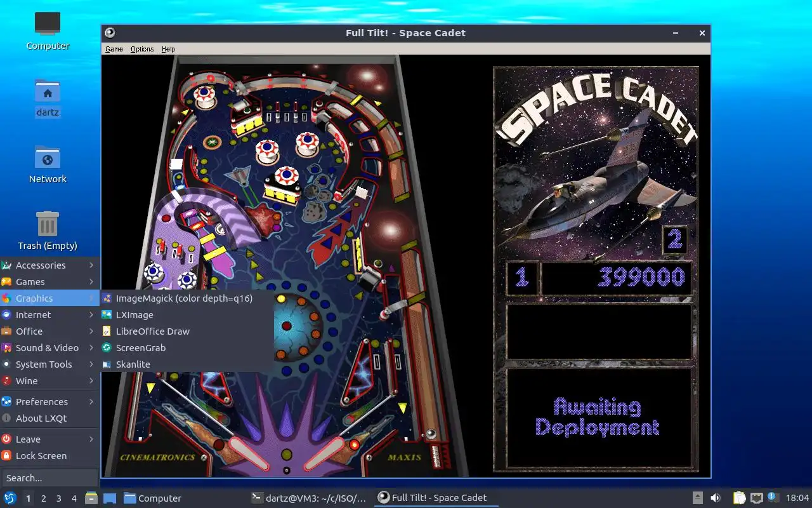
Task: Click the System Tools gear icon
Action: click(6, 364)
